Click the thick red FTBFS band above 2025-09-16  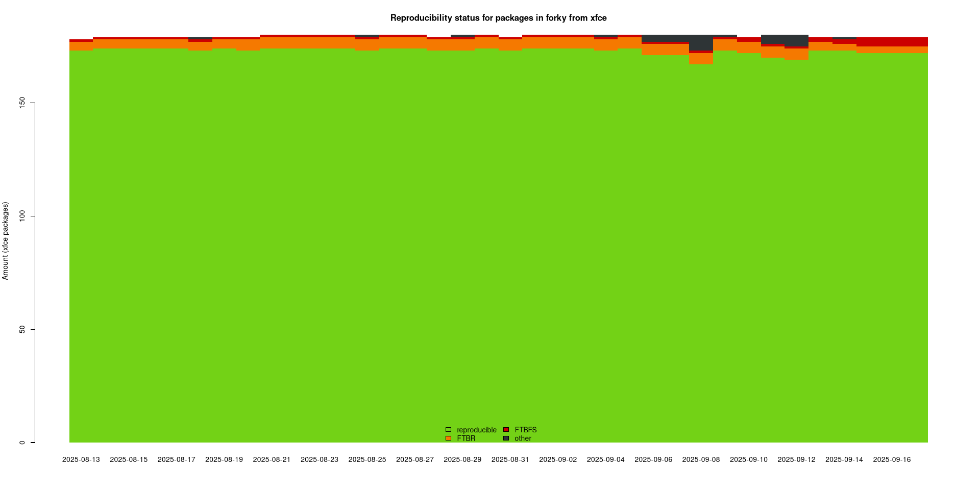click(892, 42)
